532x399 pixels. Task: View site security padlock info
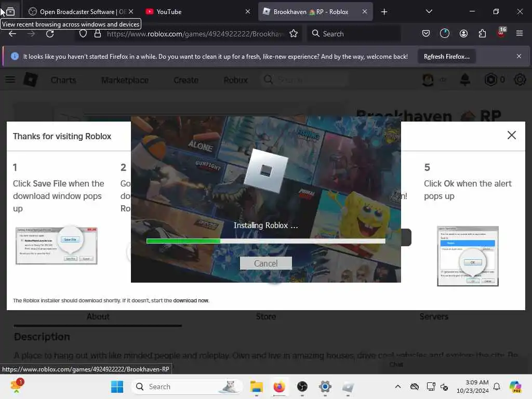point(97,34)
